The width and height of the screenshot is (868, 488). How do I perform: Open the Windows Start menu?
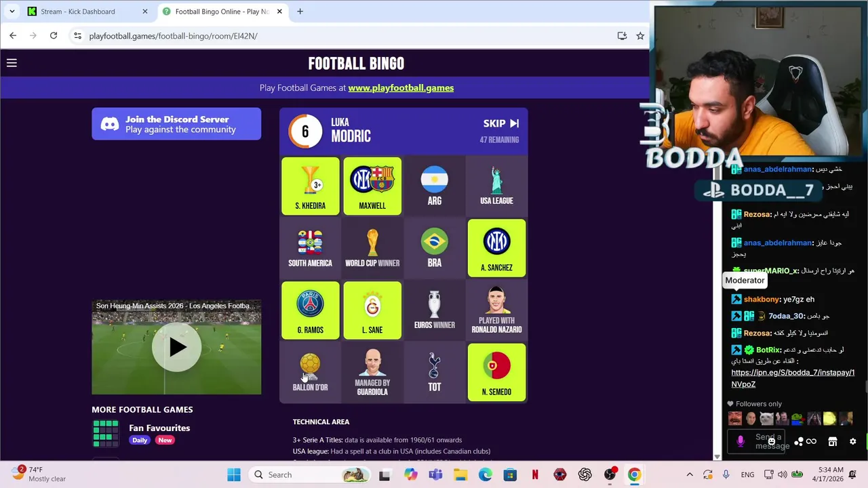[234, 474]
